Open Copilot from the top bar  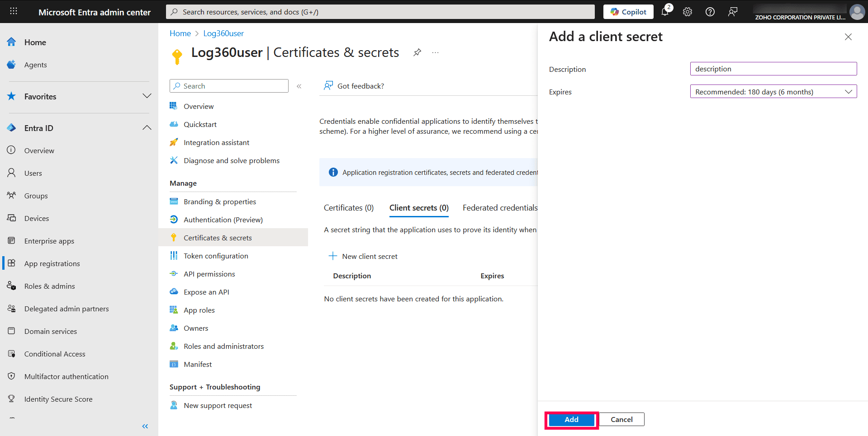[x=628, y=12]
